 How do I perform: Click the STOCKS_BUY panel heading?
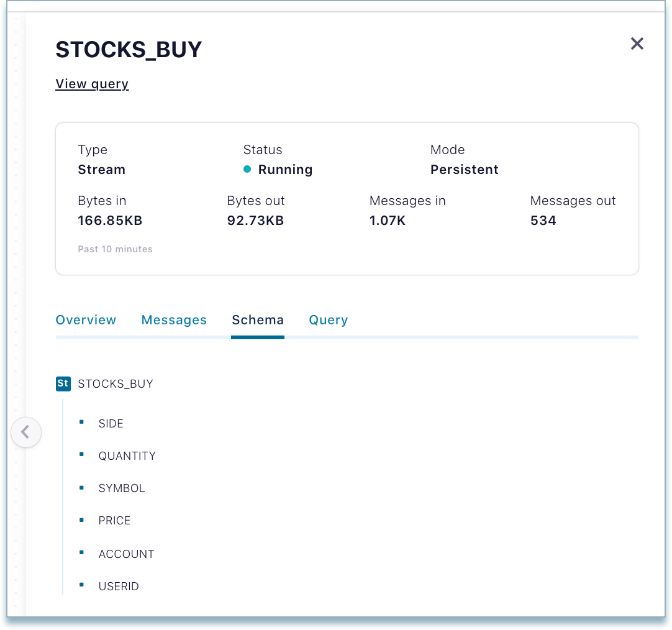click(129, 50)
